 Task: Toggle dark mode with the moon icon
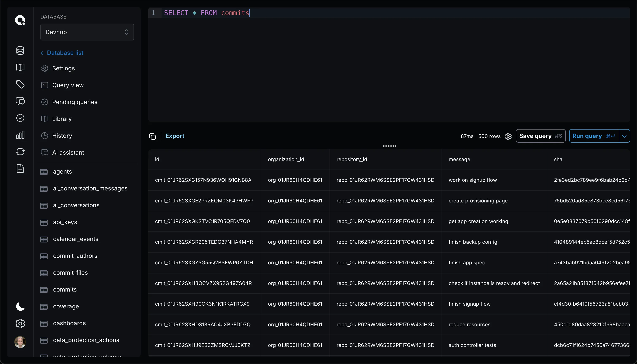point(20,306)
